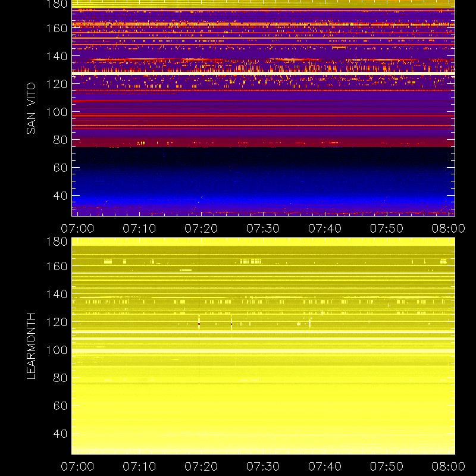This screenshot has width=476, height=476.
Task: Click 07:50 time label under the Learmonth plot
Action: click(386, 466)
